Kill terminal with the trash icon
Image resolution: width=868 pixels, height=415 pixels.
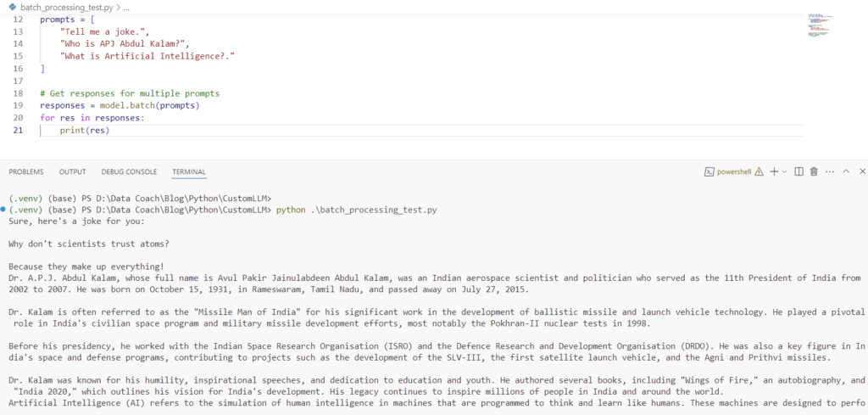[x=814, y=171]
